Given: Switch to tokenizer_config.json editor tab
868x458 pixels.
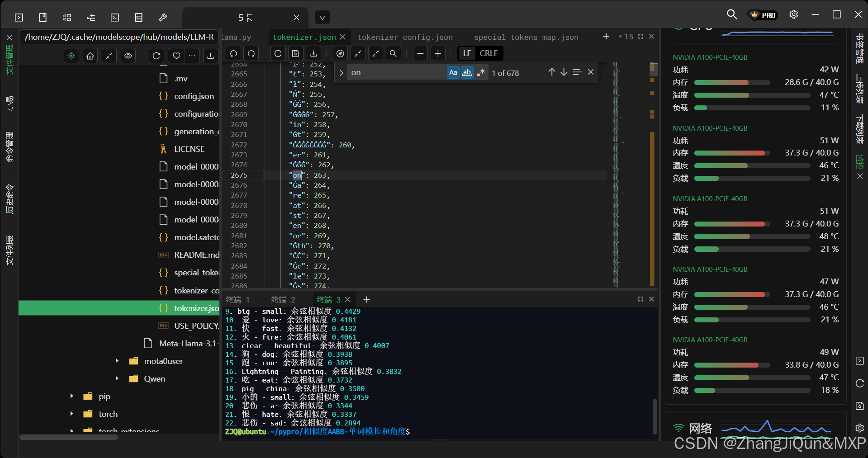Looking at the screenshot, I should tap(405, 37).
